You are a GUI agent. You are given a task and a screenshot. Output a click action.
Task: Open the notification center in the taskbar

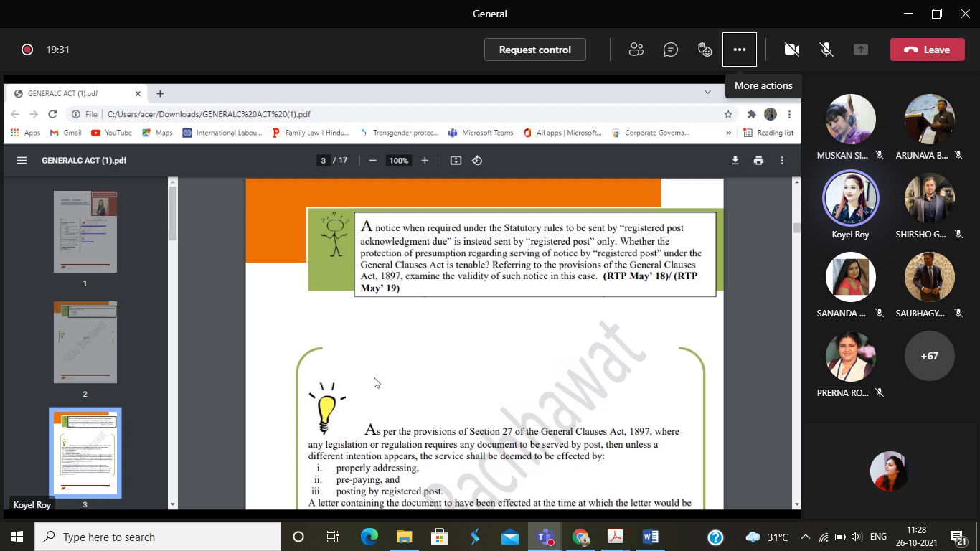point(958,537)
